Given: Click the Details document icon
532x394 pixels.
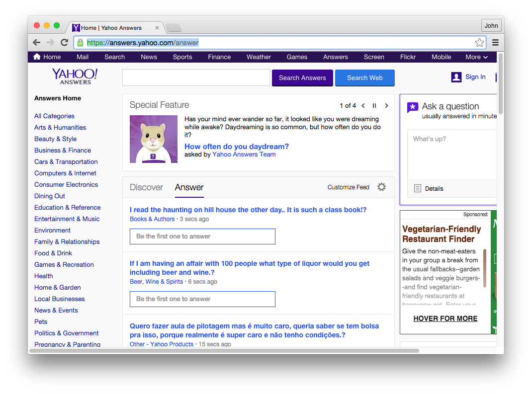Looking at the screenshot, I should [x=418, y=188].
